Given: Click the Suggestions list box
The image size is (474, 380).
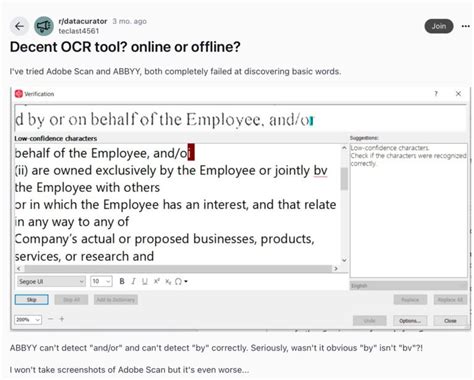Looking at the screenshot, I should point(408,210).
